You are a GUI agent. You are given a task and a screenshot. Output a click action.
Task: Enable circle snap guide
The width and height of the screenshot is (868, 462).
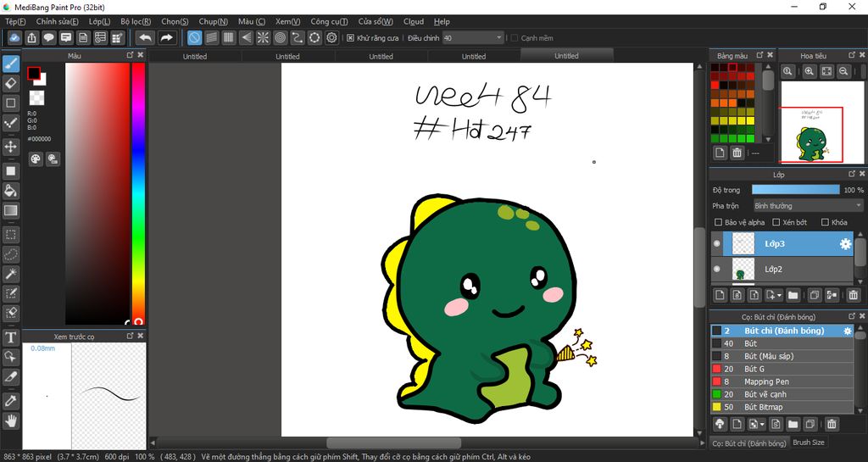pos(280,37)
